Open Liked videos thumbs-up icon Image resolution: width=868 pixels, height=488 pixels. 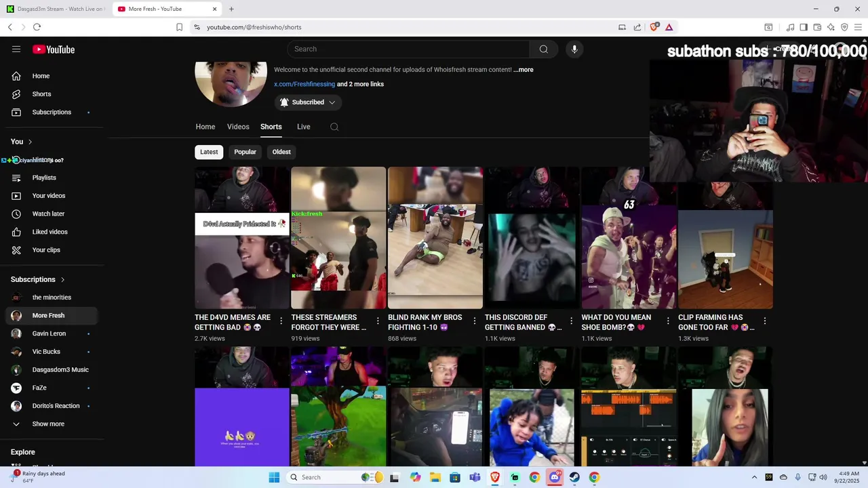(16, 232)
